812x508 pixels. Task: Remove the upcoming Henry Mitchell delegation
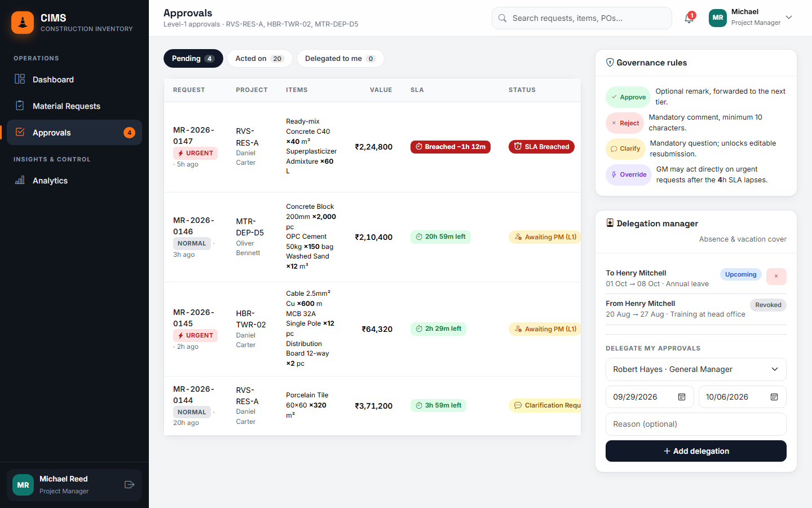click(776, 276)
